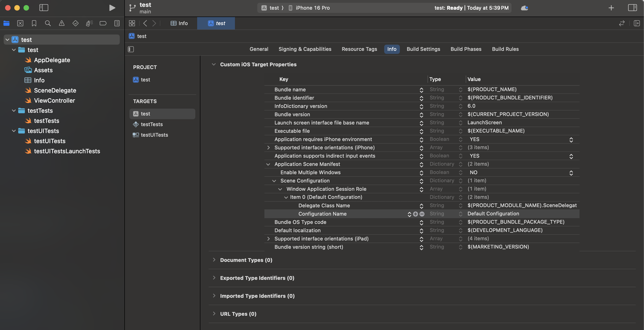
Task: Open Enable Multiple Windows boolean value dropdown
Action: (571, 173)
